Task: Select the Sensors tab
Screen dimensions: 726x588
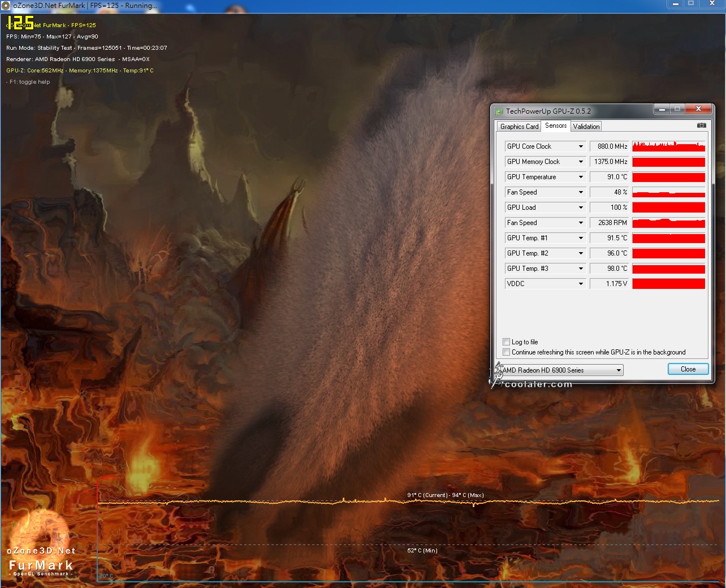Action: pos(556,126)
